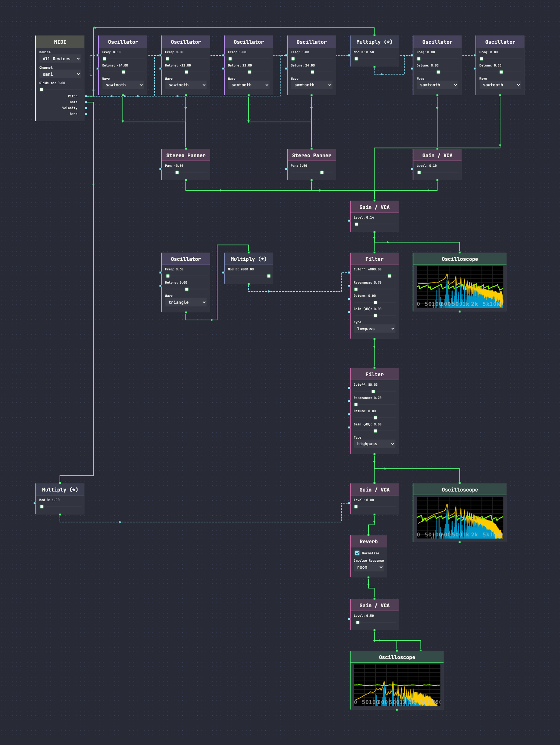Click the Mod B 2000.00 slider on Multiply node
The width and height of the screenshot is (560, 745).
[x=249, y=276]
